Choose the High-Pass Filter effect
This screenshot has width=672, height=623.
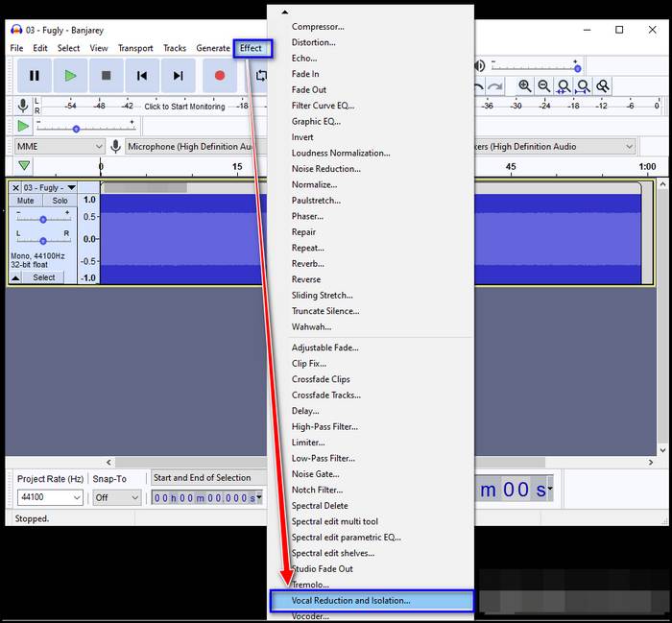click(371, 427)
